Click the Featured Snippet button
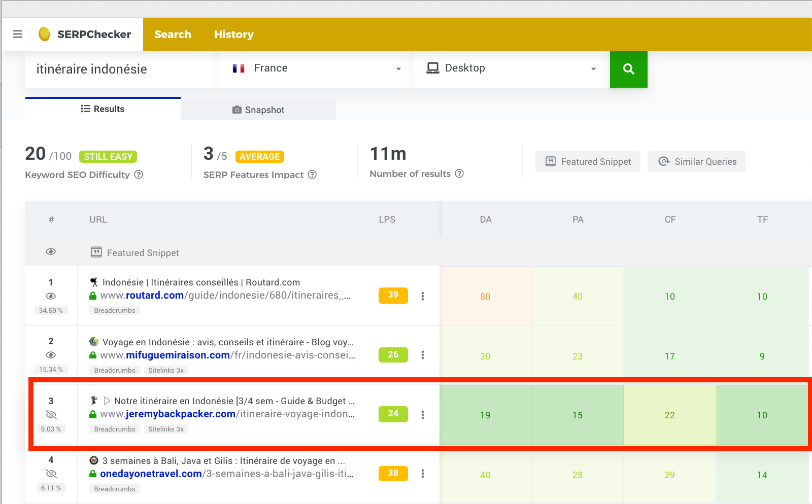Screen dimensions: 812x504 [588, 161]
